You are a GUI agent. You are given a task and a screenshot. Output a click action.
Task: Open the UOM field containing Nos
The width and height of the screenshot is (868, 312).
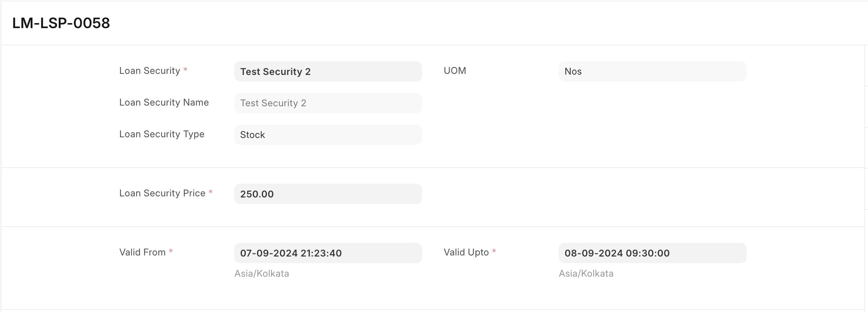[652, 71]
